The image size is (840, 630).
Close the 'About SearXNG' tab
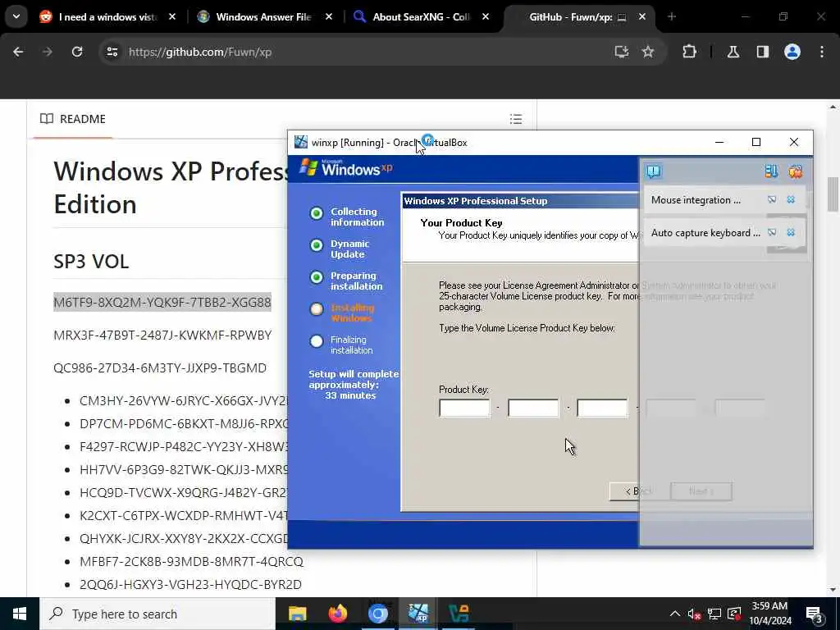tap(486, 17)
